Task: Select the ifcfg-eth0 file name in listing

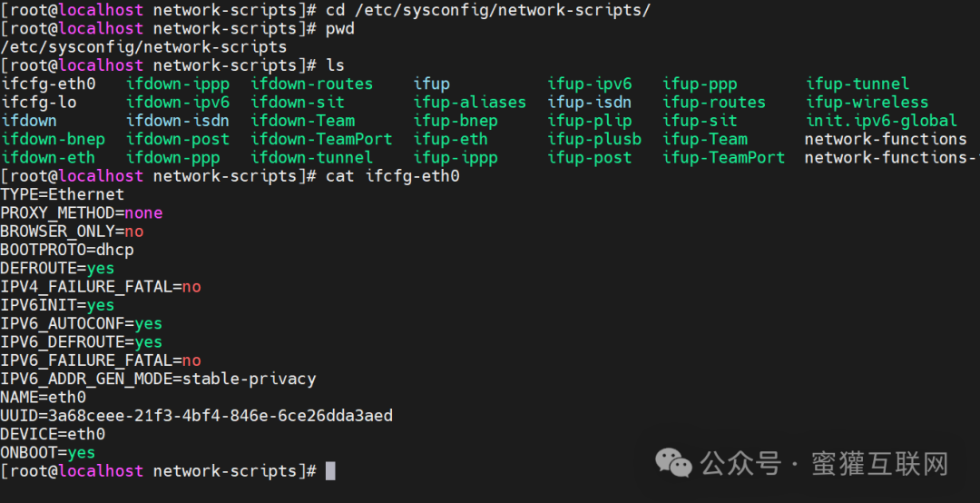Action: point(49,84)
